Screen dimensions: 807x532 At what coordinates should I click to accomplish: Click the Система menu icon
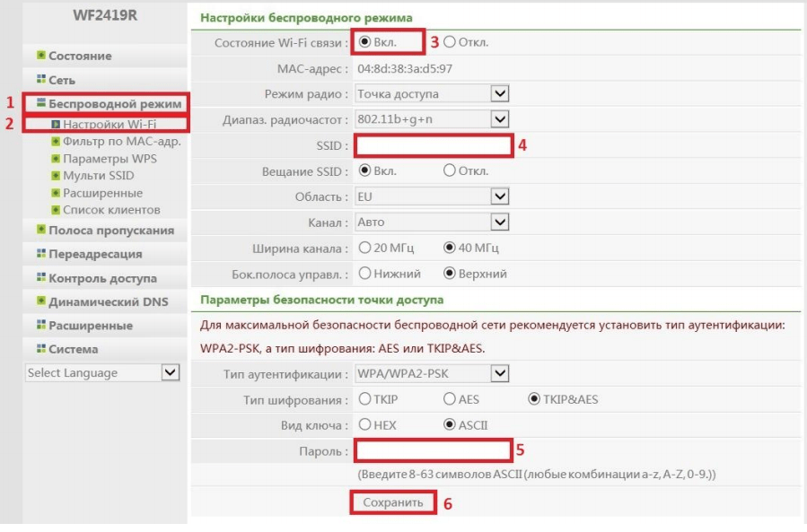coord(41,349)
